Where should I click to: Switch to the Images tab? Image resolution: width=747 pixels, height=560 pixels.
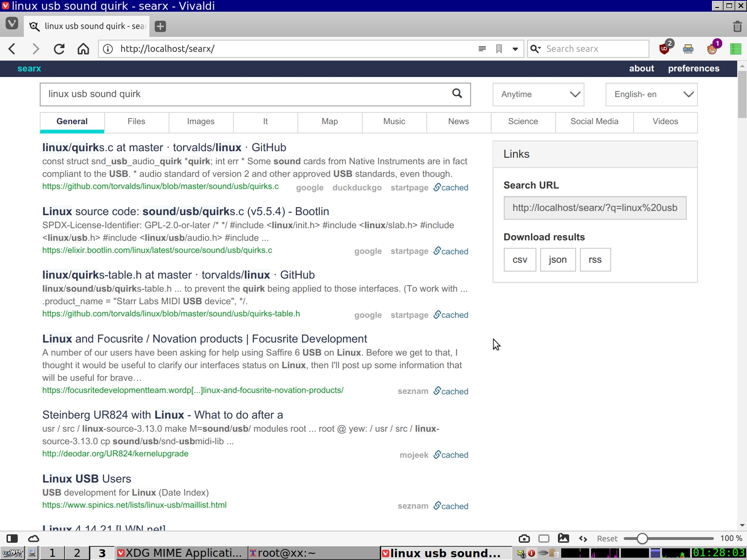point(201,122)
